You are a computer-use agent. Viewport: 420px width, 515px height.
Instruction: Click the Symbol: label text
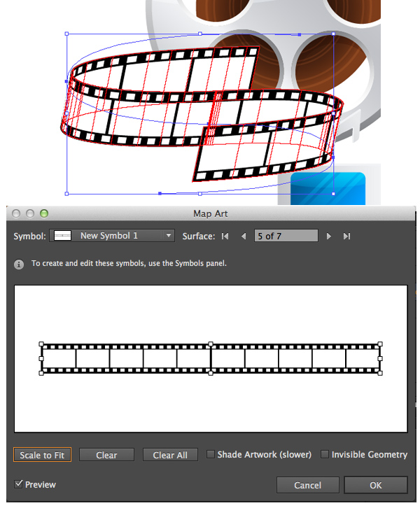click(29, 236)
